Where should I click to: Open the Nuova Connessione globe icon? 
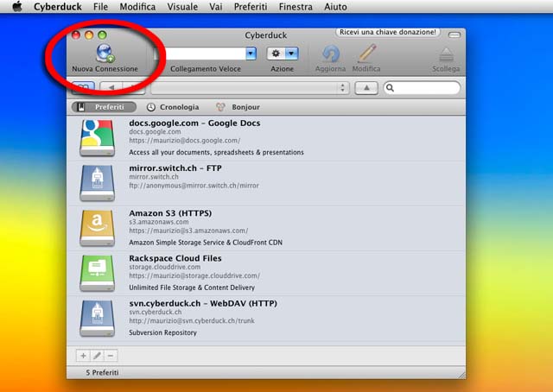[x=105, y=53]
